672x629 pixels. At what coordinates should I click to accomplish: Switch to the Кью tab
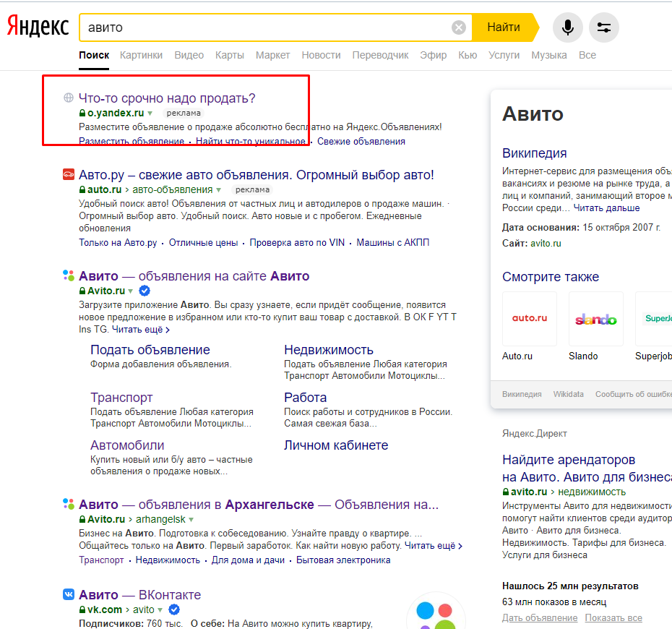(x=468, y=56)
